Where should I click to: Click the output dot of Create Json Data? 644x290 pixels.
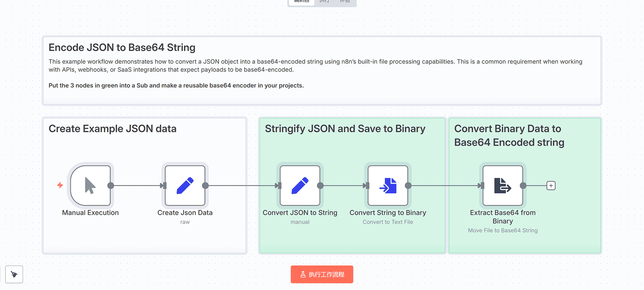pyautogui.click(x=205, y=186)
